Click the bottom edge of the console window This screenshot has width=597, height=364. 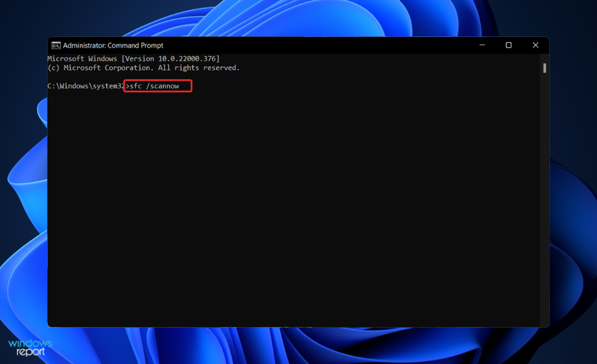pyautogui.click(x=298, y=325)
